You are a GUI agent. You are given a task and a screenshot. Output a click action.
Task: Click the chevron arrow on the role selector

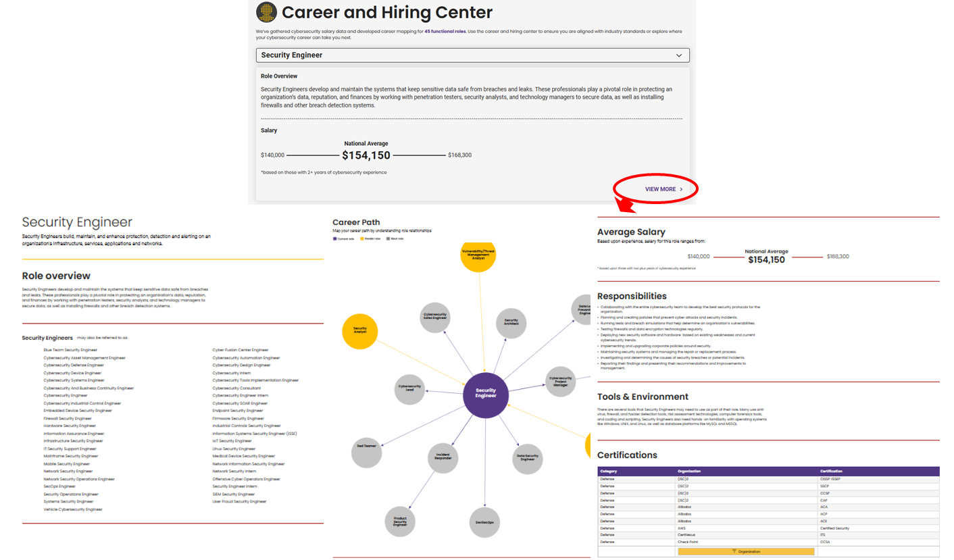click(x=680, y=55)
